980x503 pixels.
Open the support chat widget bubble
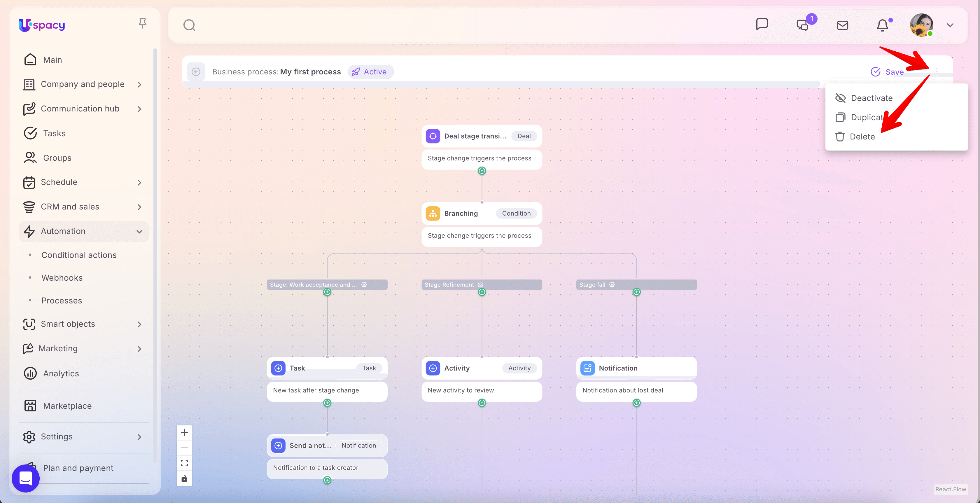click(25, 478)
